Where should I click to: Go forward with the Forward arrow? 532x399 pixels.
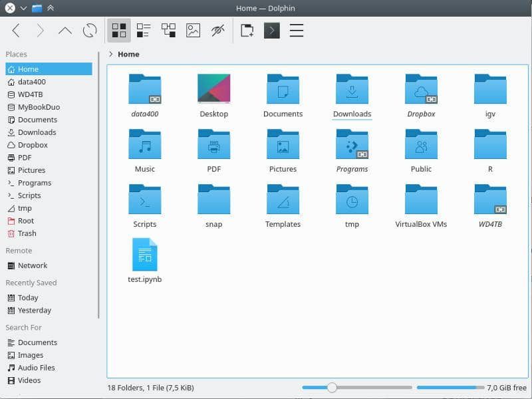[41, 31]
